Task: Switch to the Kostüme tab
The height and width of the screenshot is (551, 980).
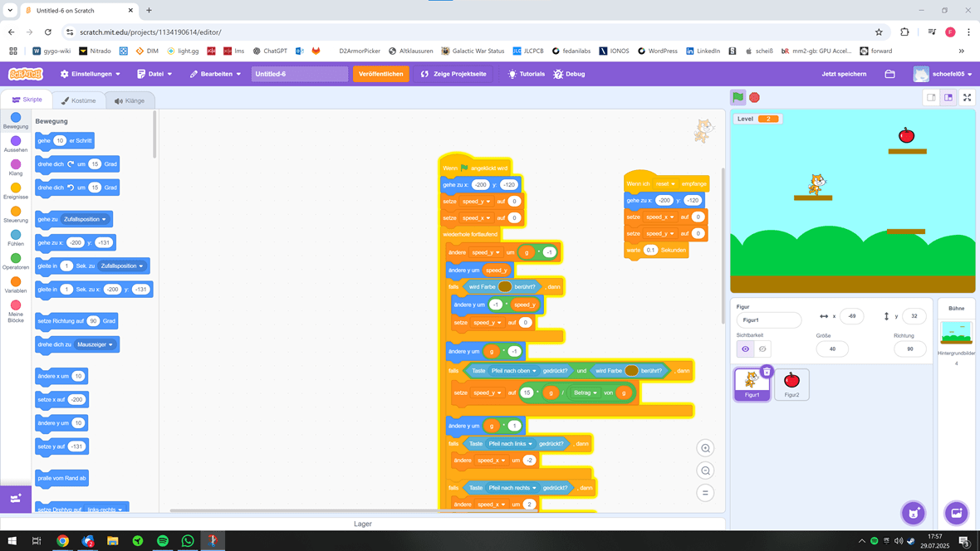Action: point(79,100)
